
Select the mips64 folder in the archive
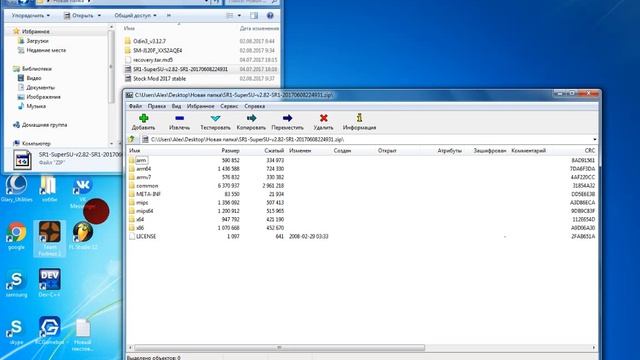(x=144, y=211)
